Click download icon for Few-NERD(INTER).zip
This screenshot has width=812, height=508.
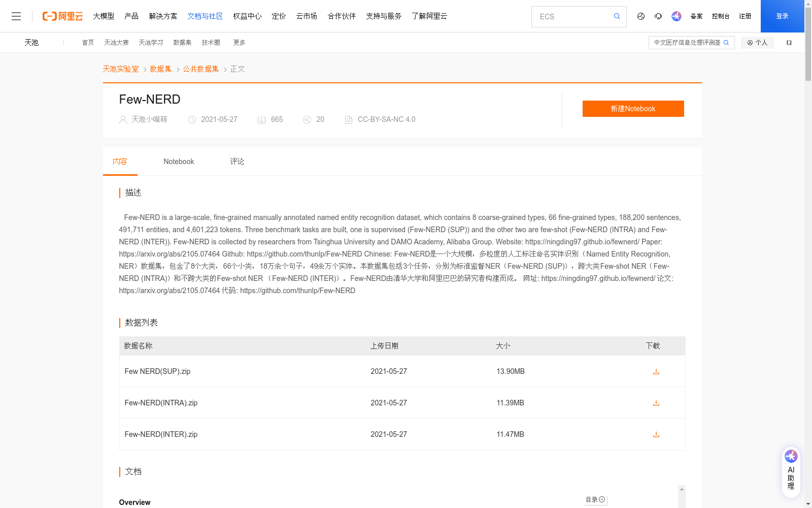click(x=656, y=434)
